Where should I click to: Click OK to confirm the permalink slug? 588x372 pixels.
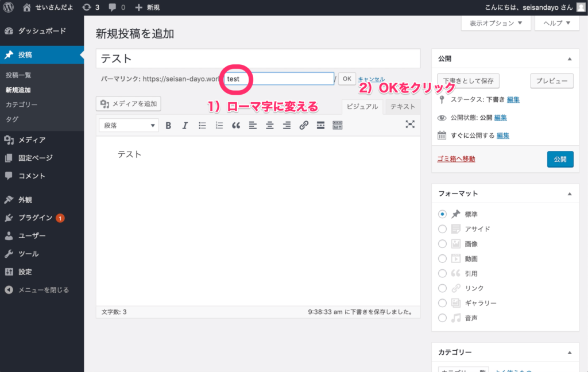346,79
